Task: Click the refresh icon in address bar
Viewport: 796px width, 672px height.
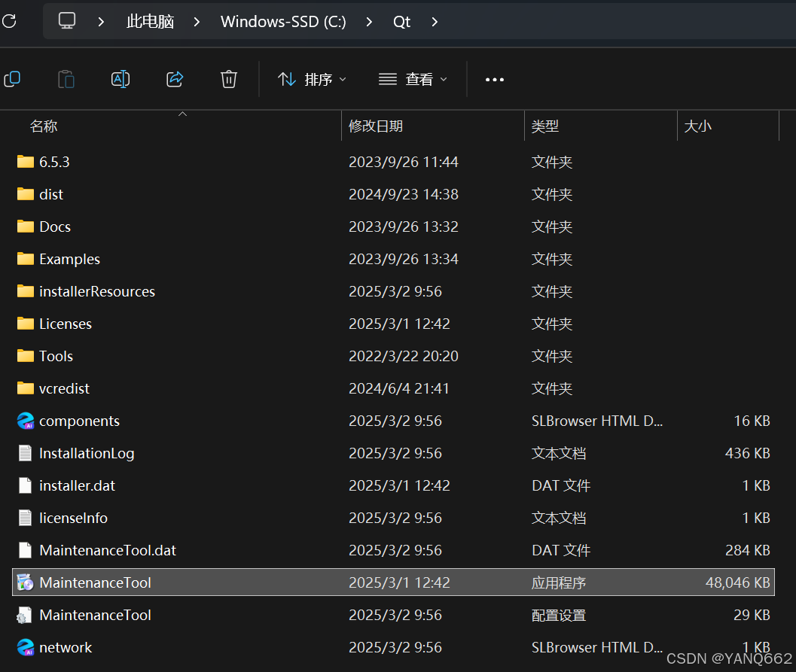Action: point(9,21)
